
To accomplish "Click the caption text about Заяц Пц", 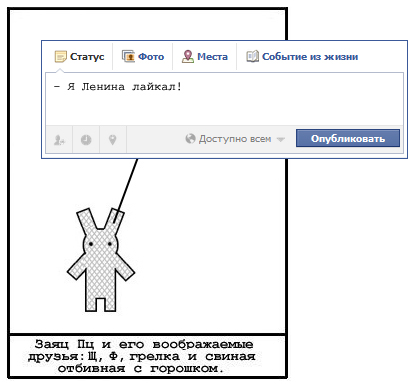I will [142, 356].
